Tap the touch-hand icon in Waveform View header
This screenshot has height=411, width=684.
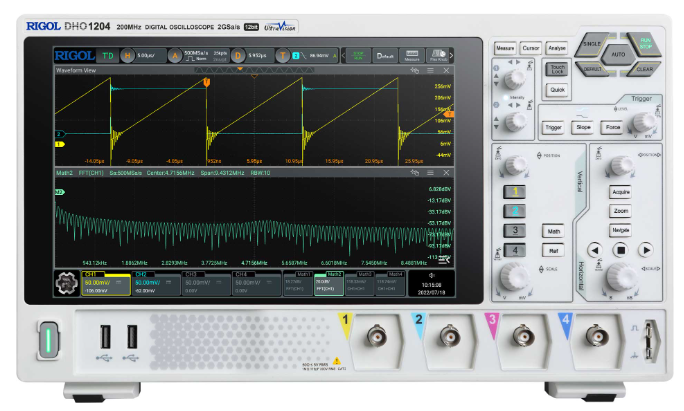click(x=414, y=70)
